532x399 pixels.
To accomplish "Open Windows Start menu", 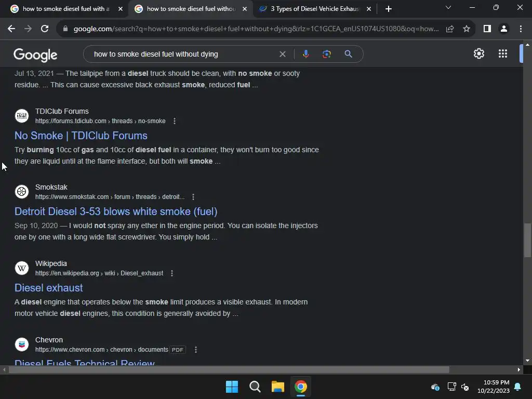I will (232, 387).
